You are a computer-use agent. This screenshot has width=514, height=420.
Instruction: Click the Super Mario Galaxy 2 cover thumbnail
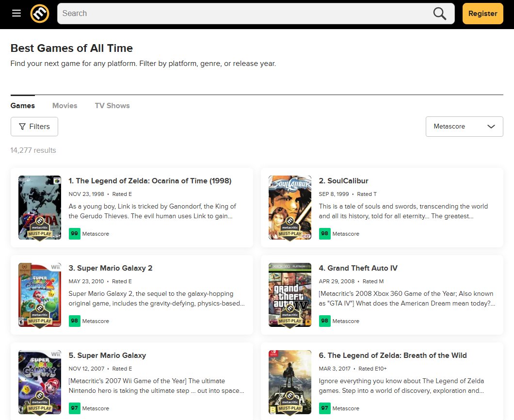pos(40,295)
